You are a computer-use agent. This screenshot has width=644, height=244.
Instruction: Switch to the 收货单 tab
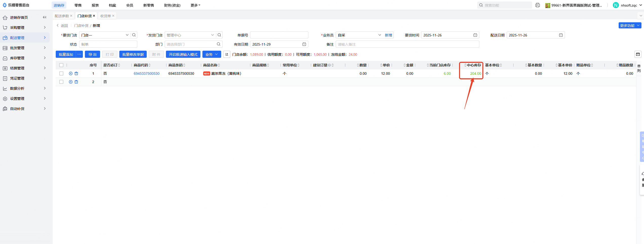point(105,16)
